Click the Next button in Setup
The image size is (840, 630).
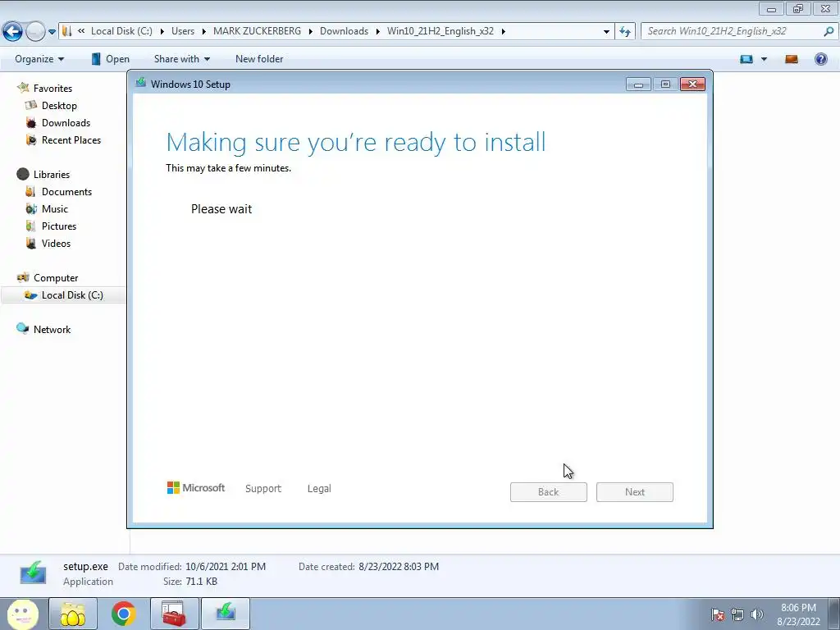click(635, 492)
